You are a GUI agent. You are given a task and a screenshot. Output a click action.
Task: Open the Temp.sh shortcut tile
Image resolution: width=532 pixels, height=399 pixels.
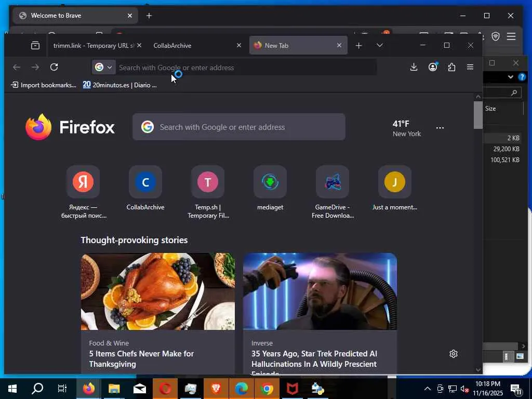(x=208, y=192)
